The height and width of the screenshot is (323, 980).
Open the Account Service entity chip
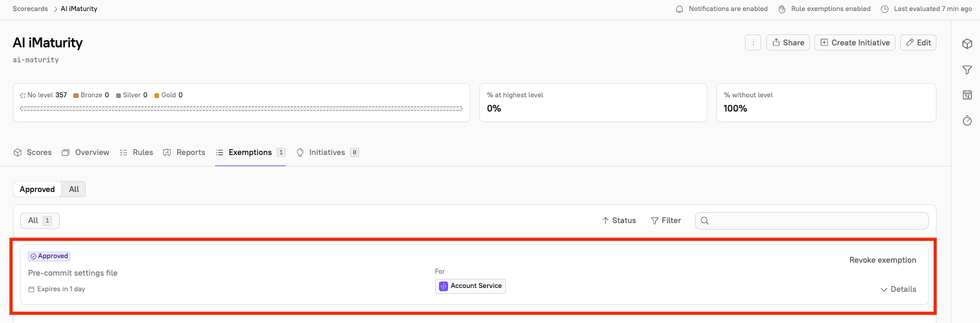tap(470, 286)
